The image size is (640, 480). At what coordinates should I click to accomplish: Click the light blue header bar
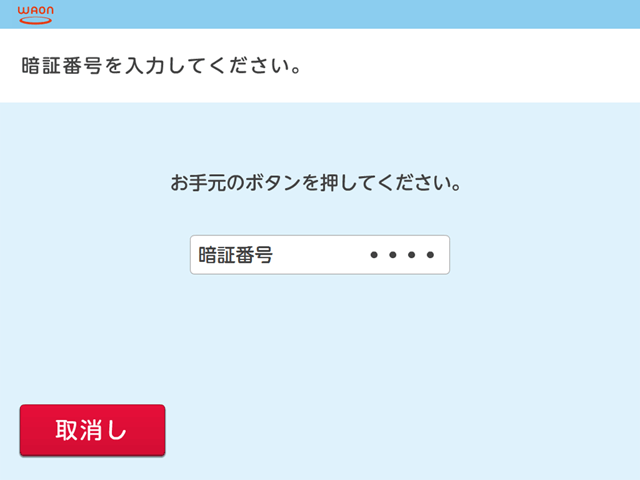(x=320, y=14)
